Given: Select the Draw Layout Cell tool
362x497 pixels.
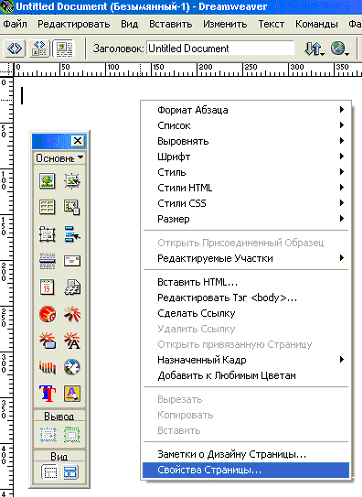Looking at the screenshot, I should [48, 435].
